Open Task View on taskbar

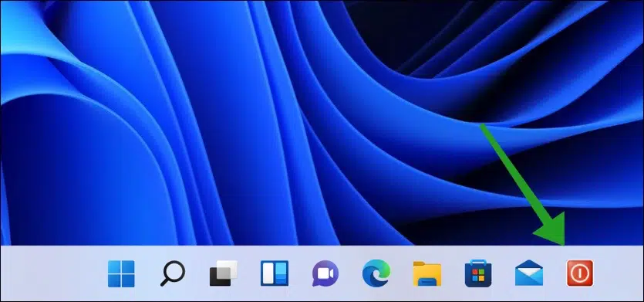click(224, 273)
